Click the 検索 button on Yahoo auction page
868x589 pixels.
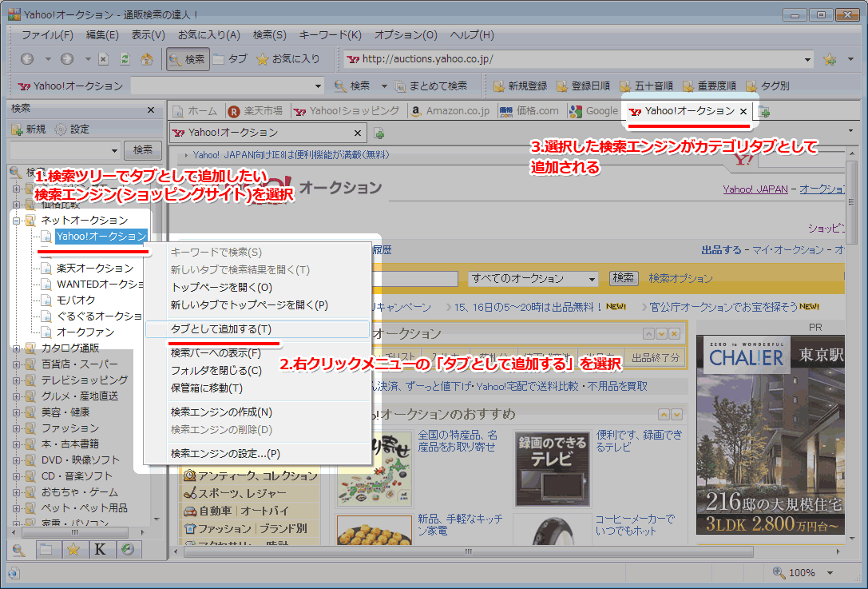(x=624, y=277)
